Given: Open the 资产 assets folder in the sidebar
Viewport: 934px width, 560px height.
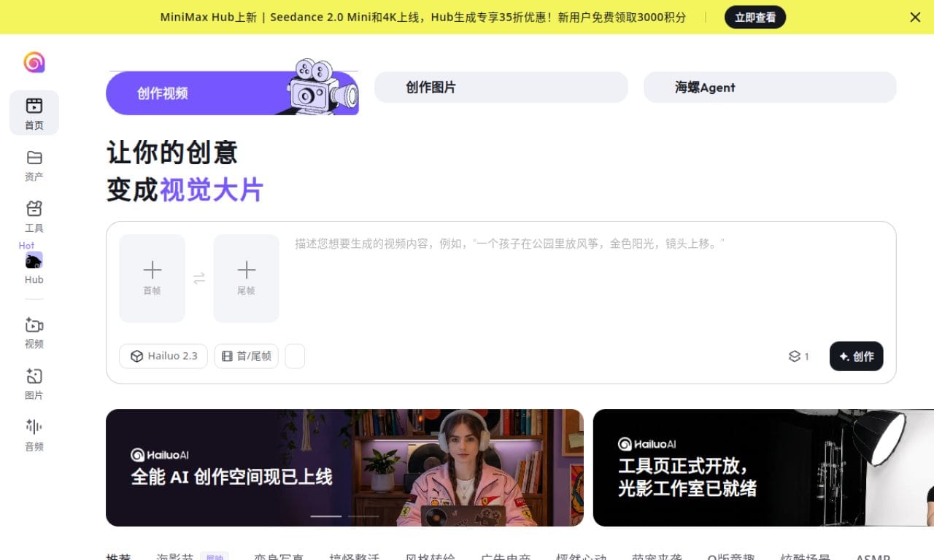Looking at the screenshot, I should coord(34,166).
